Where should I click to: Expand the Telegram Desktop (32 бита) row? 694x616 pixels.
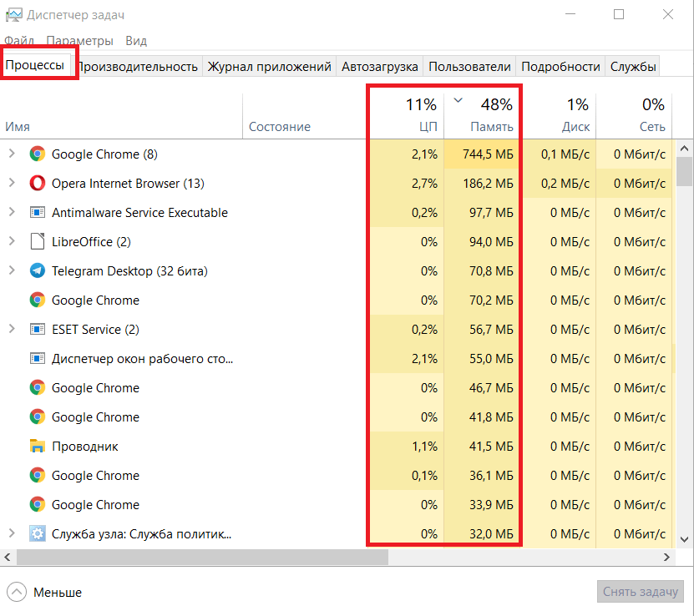click(12, 270)
